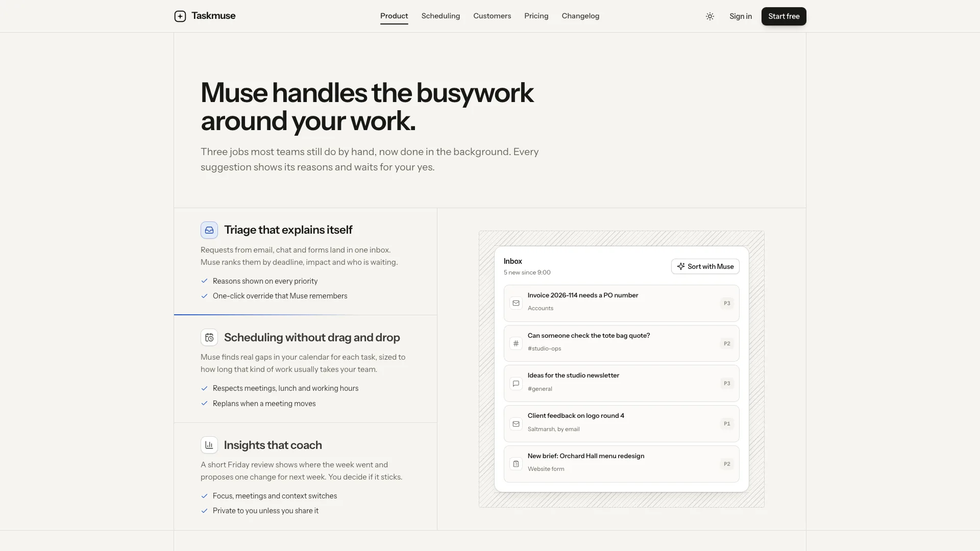Select the Insights that coach heading

(273, 445)
